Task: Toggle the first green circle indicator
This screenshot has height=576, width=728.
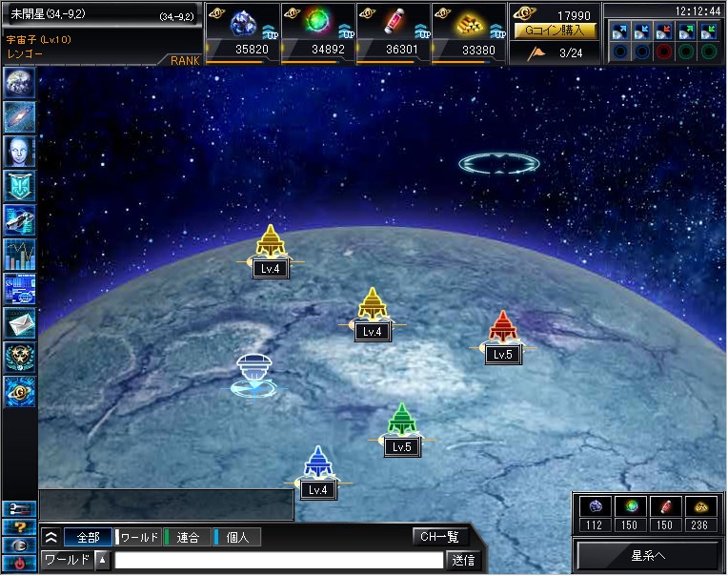Action: [x=687, y=51]
